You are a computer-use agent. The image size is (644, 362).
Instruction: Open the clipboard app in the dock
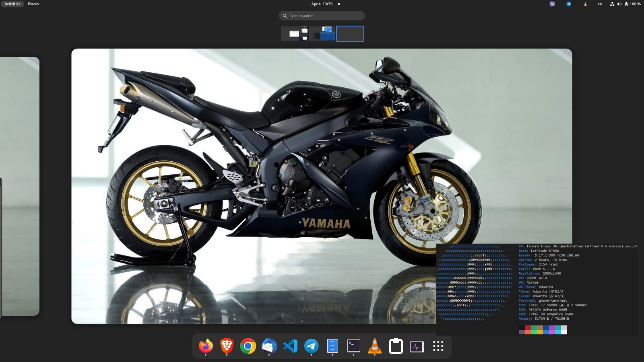click(x=396, y=346)
